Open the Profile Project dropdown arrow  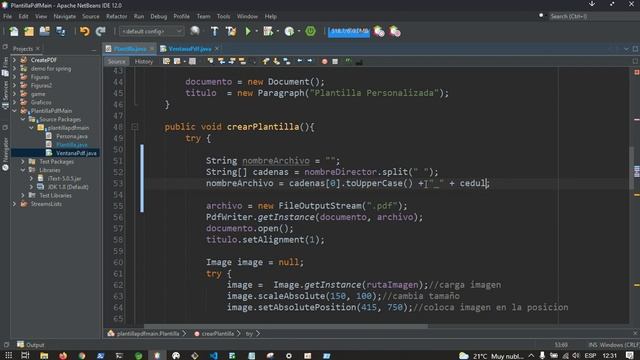(x=299, y=31)
